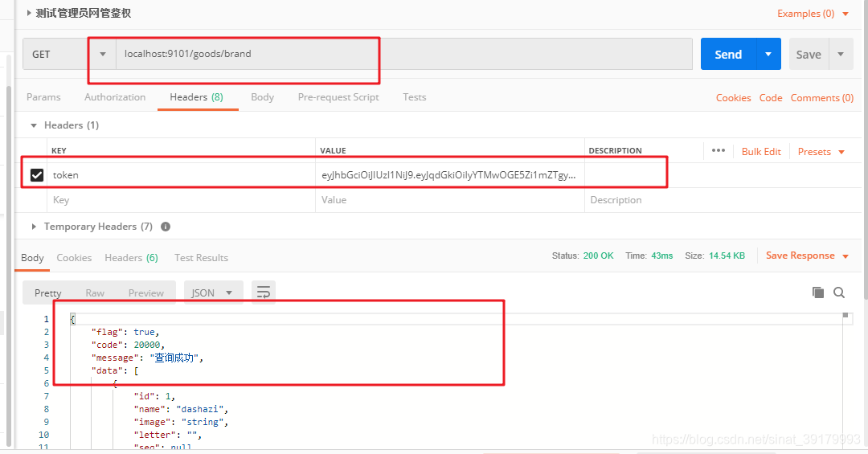Click the search response icon
Viewport: 868px width, 454px height.
(839, 292)
